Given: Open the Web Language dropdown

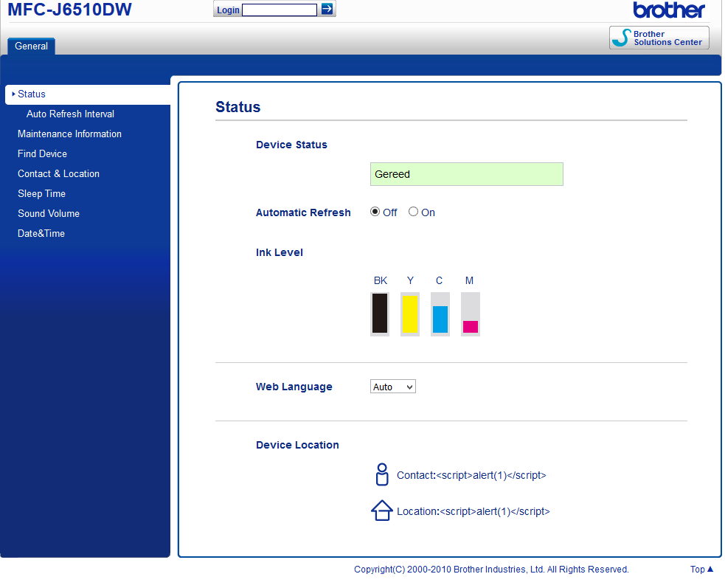Looking at the screenshot, I should coord(393,387).
